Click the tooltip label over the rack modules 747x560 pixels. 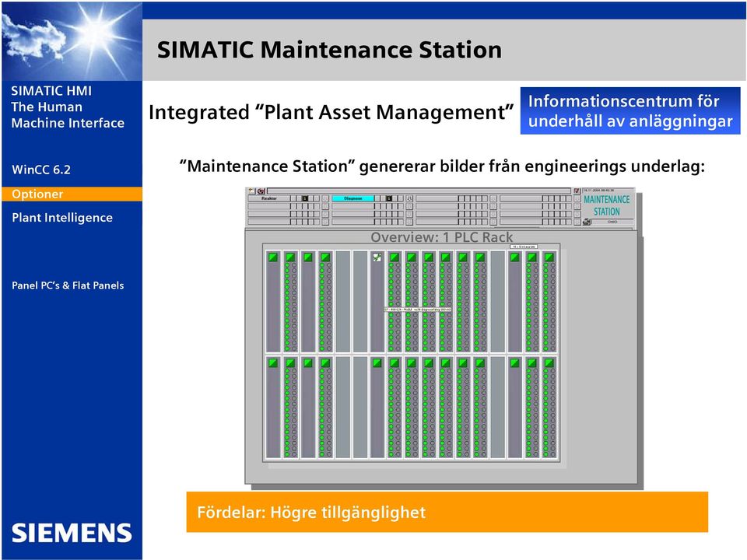pyautogui.click(x=418, y=310)
